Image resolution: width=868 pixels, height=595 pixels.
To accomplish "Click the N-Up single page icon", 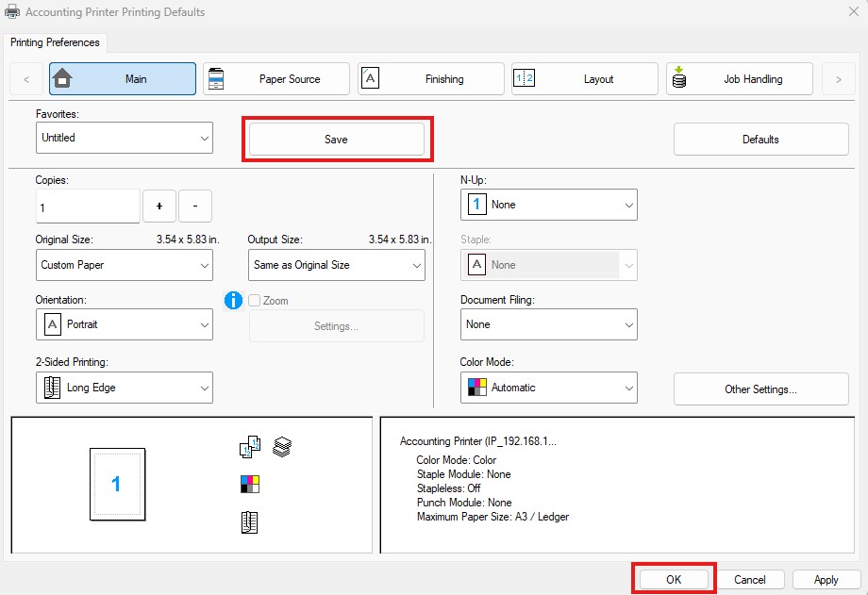I will point(476,205).
